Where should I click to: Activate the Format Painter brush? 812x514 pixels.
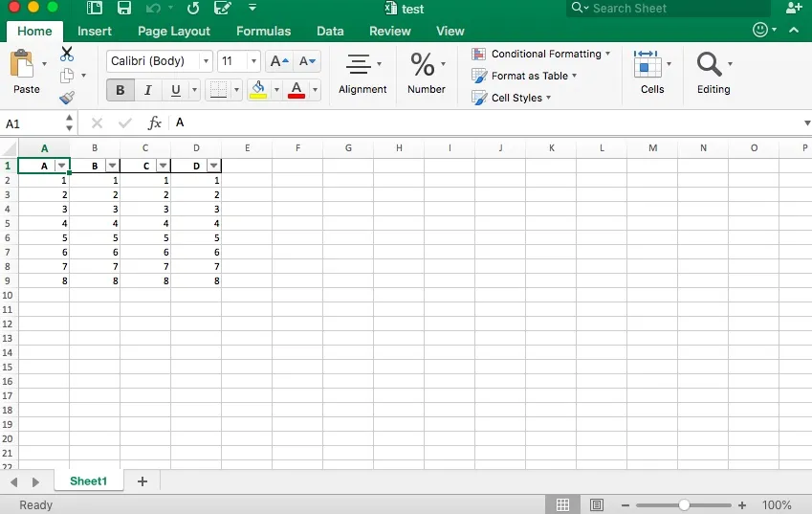coord(67,98)
